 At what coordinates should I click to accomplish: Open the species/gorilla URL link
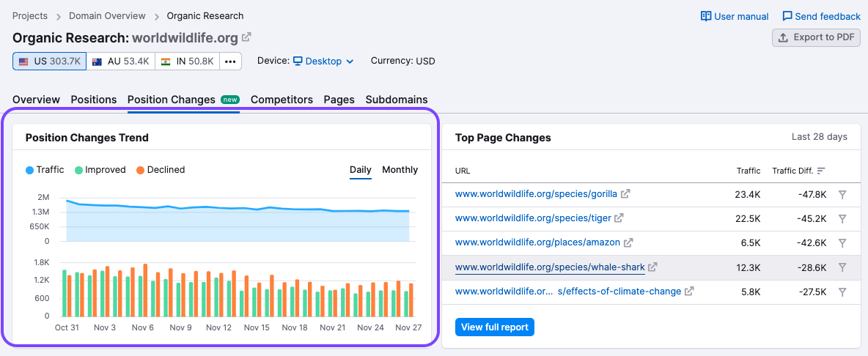(536, 194)
